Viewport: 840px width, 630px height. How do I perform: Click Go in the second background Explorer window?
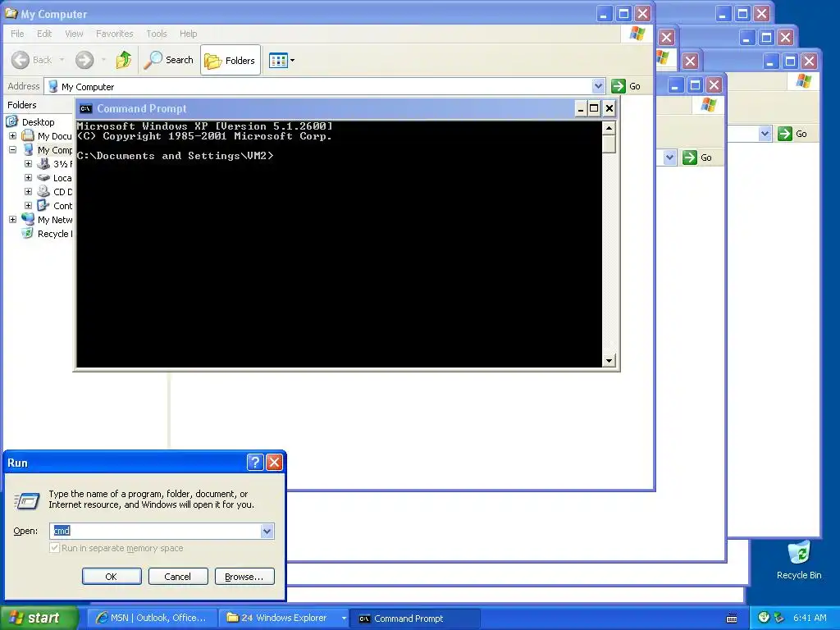[698, 157]
